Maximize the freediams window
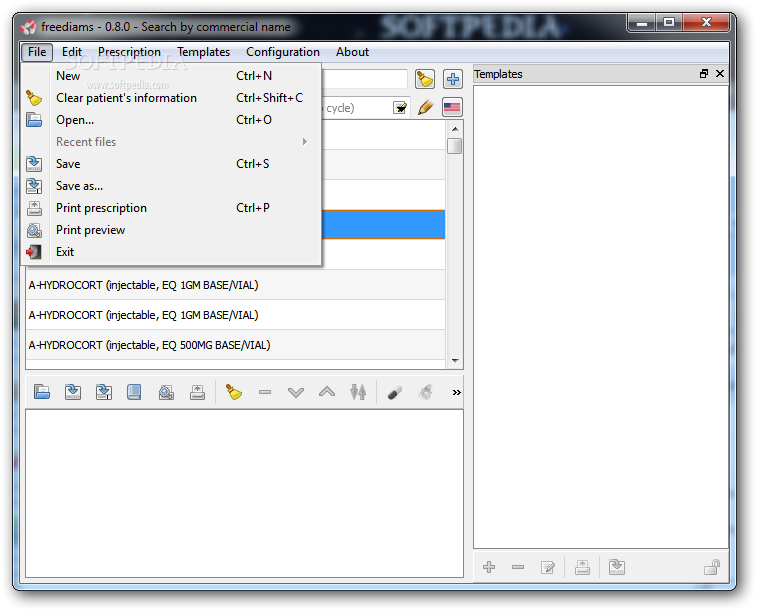This screenshot has height=611, width=757. pos(669,22)
